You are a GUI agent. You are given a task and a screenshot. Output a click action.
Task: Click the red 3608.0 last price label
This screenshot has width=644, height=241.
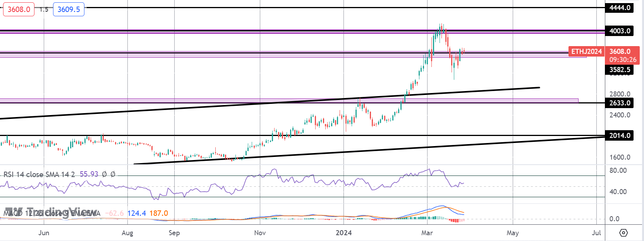[620, 51]
